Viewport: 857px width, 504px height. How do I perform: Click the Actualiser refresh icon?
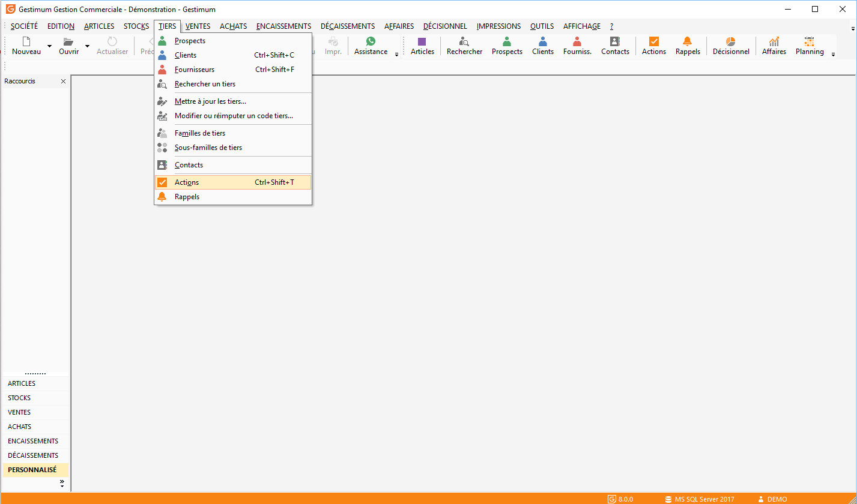coord(112,42)
